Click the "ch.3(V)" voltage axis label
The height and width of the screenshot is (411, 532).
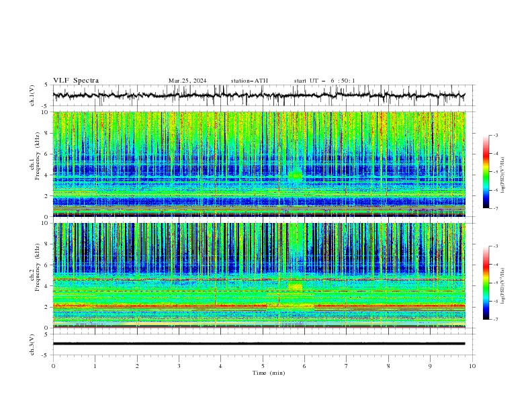click(x=32, y=345)
